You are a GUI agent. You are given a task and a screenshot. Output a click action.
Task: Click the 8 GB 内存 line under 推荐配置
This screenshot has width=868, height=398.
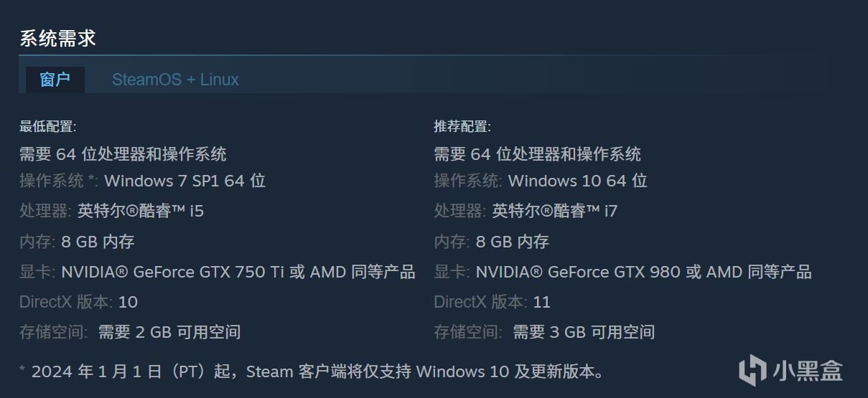coord(512,242)
